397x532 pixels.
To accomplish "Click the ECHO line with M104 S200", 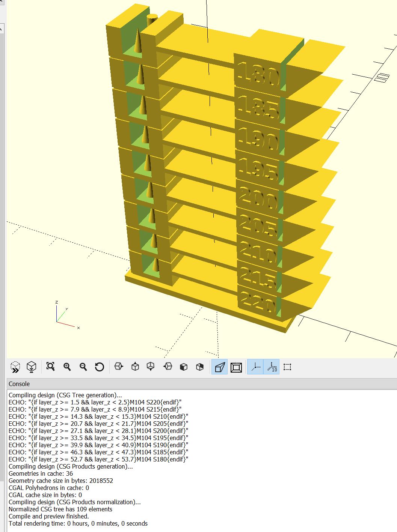I will (x=98, y=431).
